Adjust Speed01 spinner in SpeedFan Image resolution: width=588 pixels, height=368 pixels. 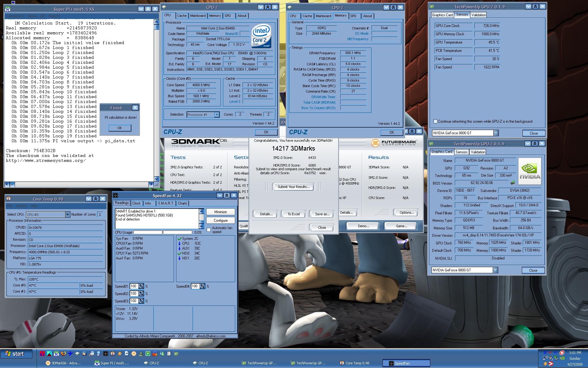pos(141,286)
